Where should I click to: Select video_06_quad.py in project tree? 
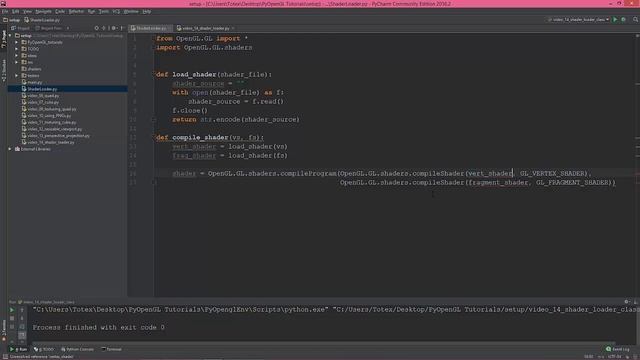pyautogui.click(x=40, y=96)
